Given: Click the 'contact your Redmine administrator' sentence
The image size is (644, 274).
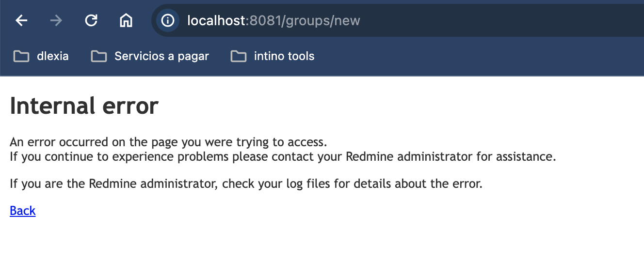Looking at the screenshot, I should [283, 157].
